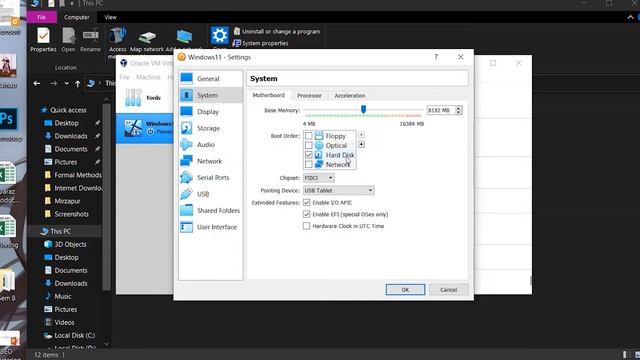Viewport: 640px width, 360px height.
Task: Open the Serial Ports settings category
Action: 210,178
